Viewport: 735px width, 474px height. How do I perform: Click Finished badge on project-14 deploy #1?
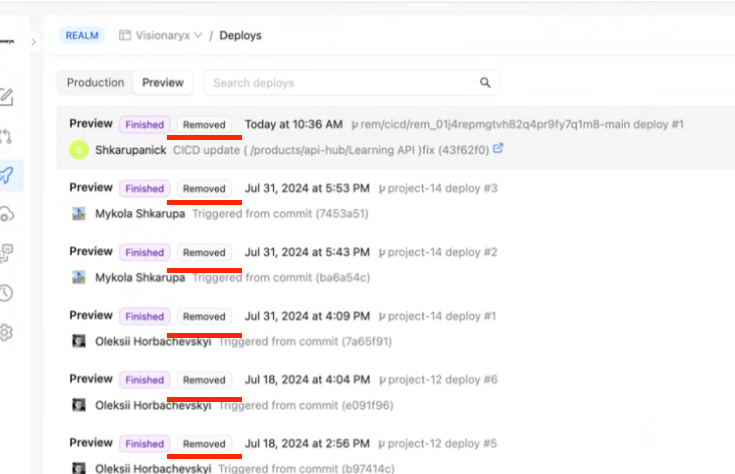pyautogui.click(x=144, y=316)
